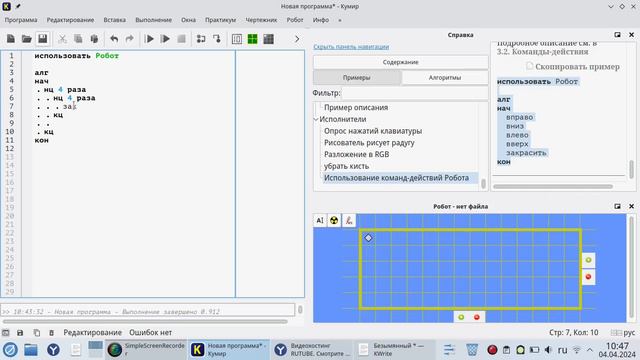The height and width of the screenshot is (360, 640).
Task: Create a new program file
Action: tap(11, 39)
